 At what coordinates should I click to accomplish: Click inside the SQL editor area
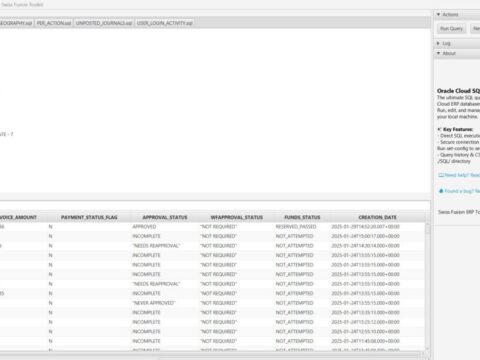[x=215, y=110]
